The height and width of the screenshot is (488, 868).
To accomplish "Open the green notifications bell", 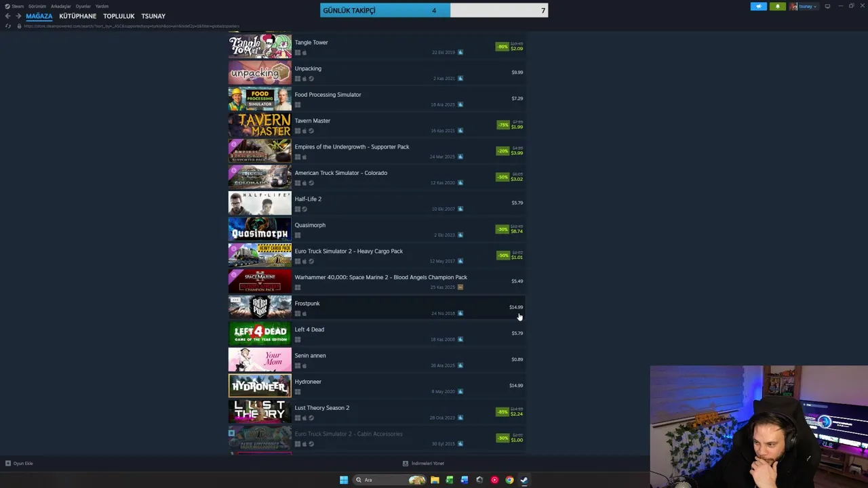I will tap(777, 6).
